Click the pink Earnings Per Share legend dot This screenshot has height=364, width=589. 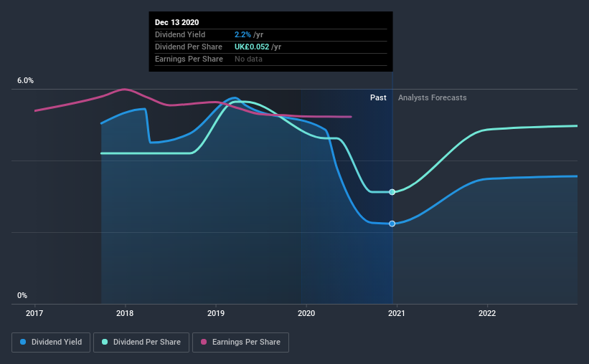click(x=204, y=342)
